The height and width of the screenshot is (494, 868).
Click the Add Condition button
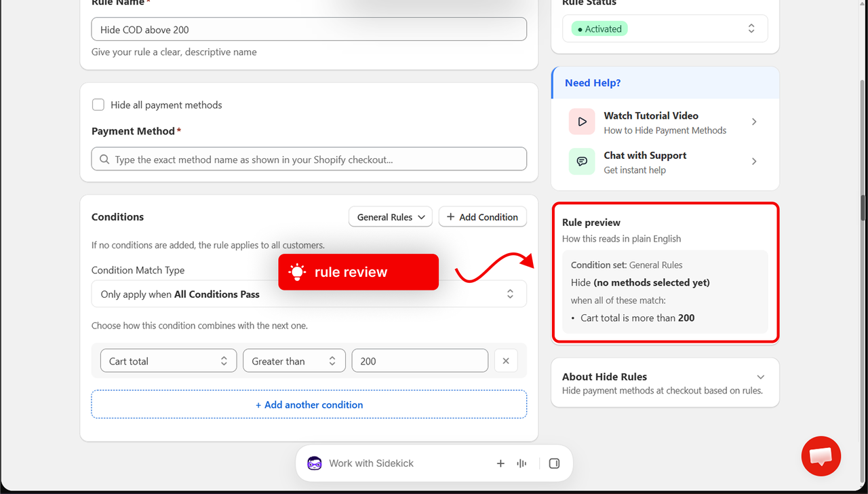tap(483, 217)
